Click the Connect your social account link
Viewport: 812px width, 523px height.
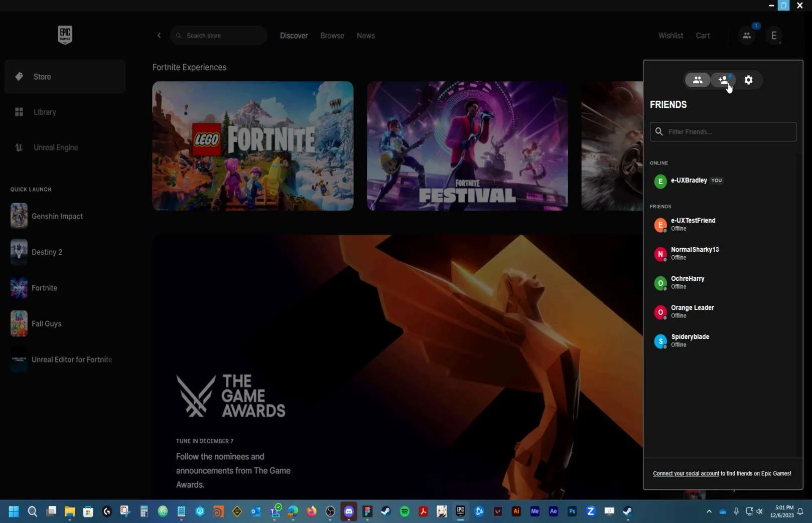click(x=686, y=473)
